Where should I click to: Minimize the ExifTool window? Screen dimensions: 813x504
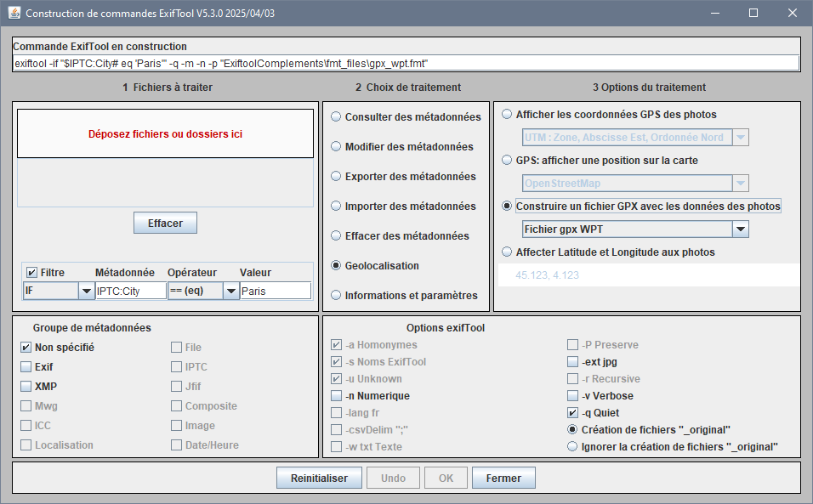[x=715, y=13]
